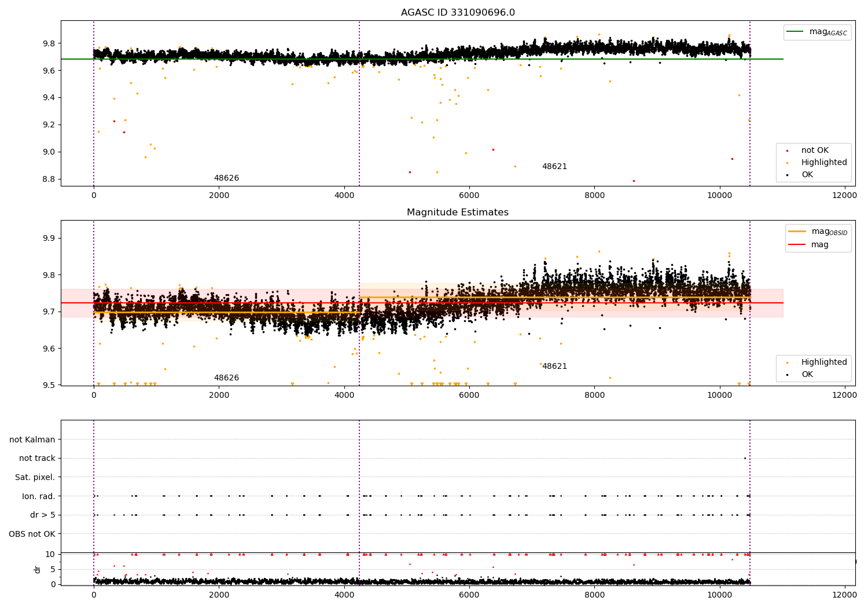Click the green mag_AGASC legend line sample
This screenshot has height=608, width=868.
point(796,32)
